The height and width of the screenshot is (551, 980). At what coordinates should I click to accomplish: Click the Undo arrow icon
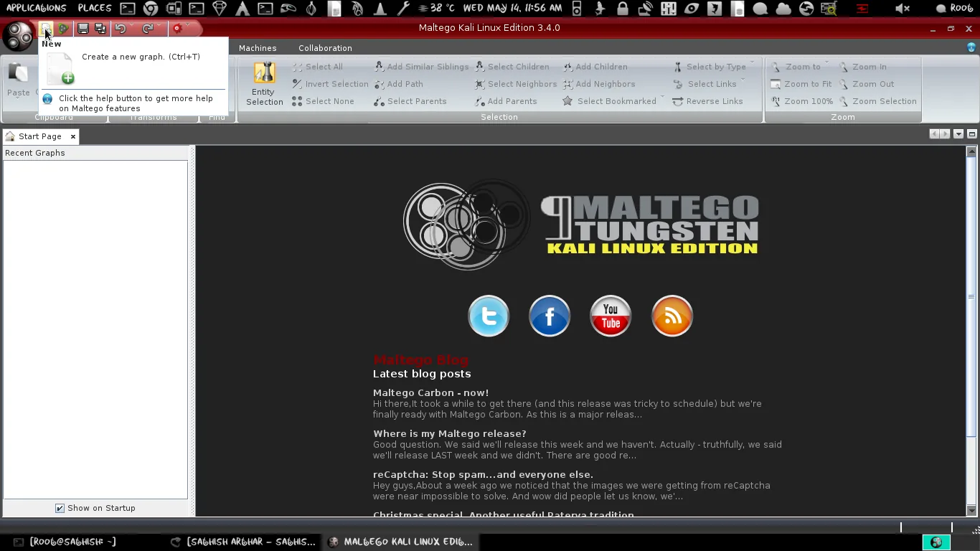121,28
